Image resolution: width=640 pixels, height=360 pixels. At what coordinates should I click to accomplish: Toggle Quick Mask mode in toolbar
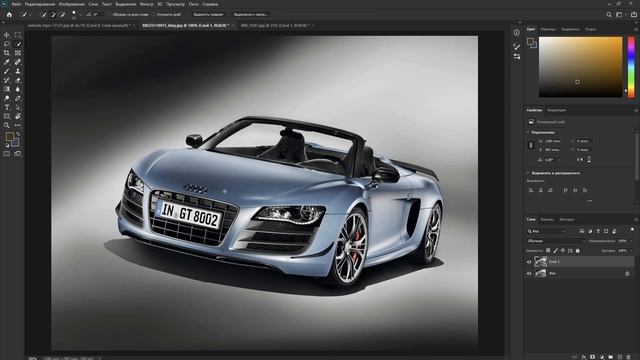point(7,154)
